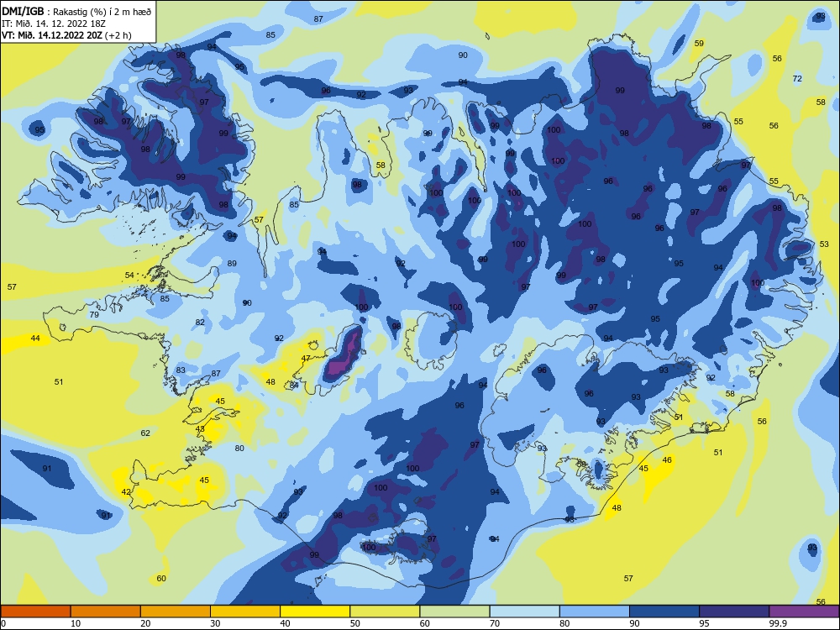The width and height of the screenshot is (840, 630).
Task: Click the '53' value on the map
Action: coord(824,244)
